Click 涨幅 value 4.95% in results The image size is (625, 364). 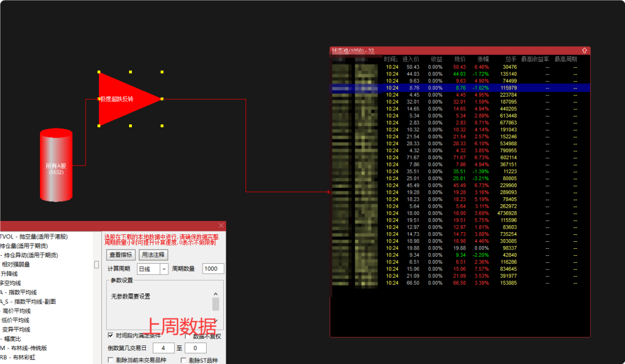[481, 95]
